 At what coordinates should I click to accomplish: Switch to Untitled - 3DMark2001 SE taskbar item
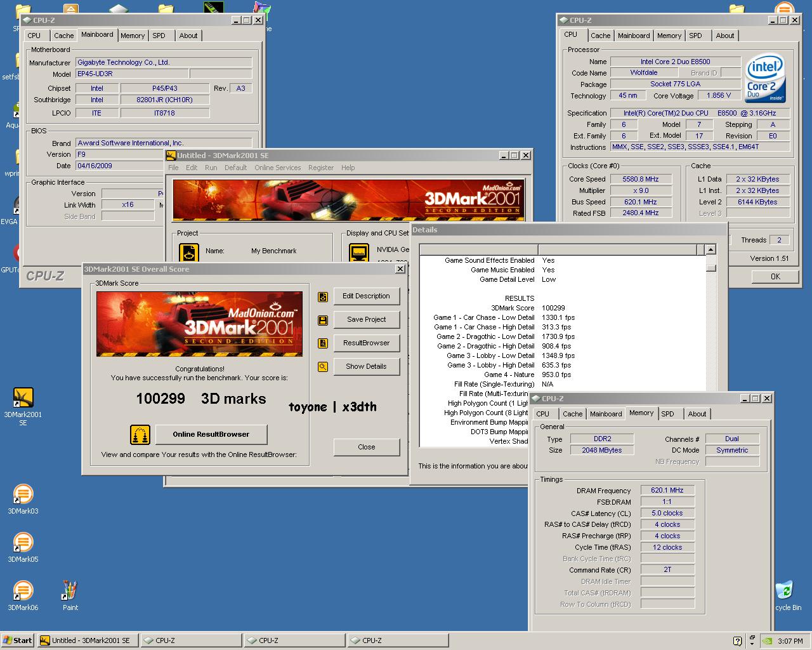click(88, 640)
